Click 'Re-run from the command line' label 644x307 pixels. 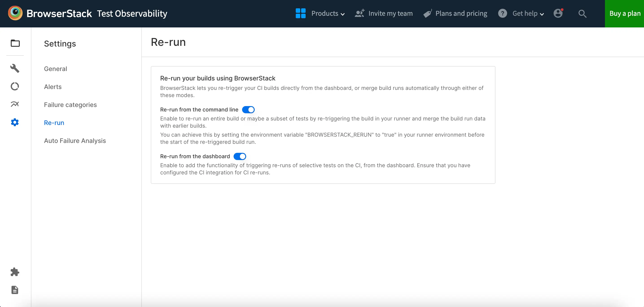[199, 110]
